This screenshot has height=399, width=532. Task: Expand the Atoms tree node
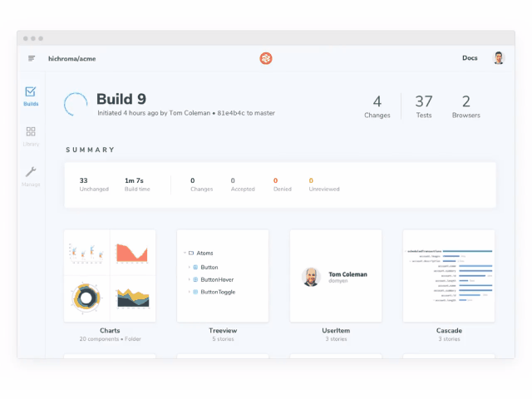tap(184, 253)
